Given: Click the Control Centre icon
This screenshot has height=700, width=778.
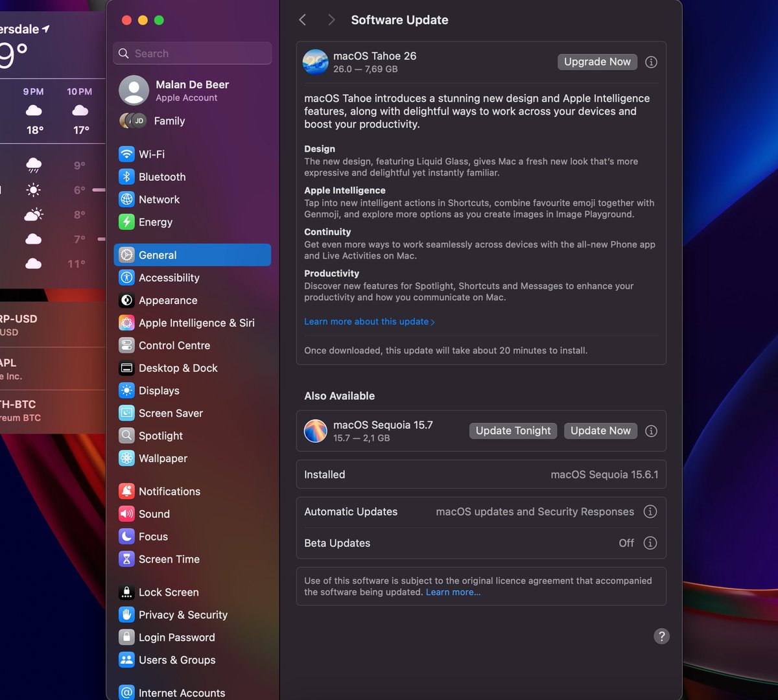Looking at the screenshot, I should 126,345.
